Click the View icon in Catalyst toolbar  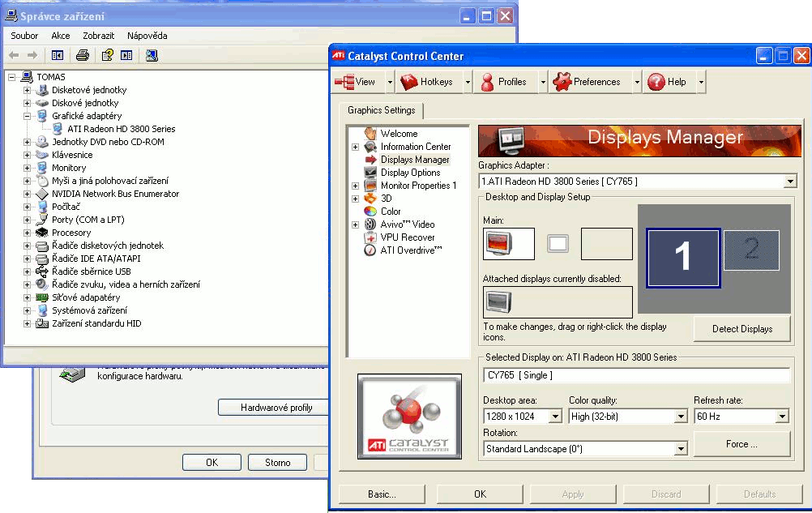tap(344, 82)
